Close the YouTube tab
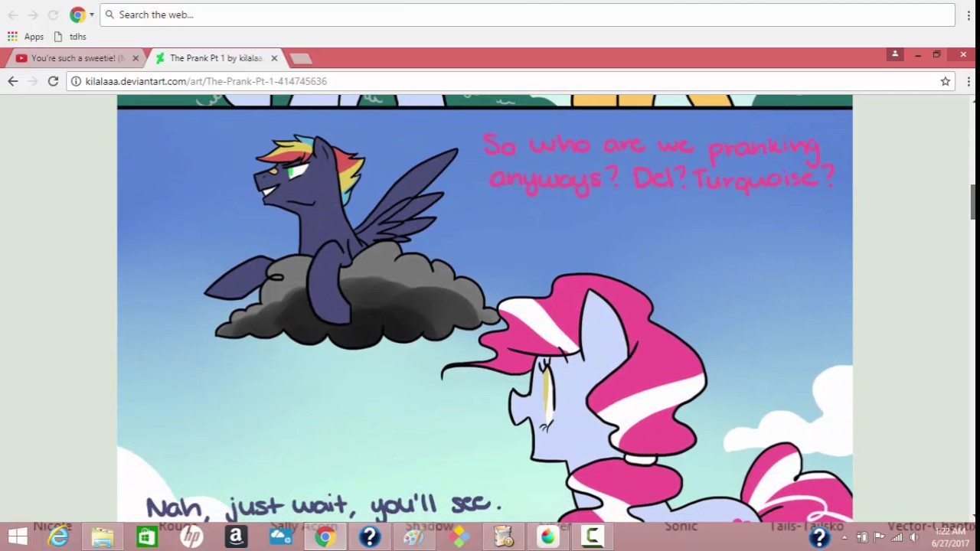The image size is (980, 551). 136,58
